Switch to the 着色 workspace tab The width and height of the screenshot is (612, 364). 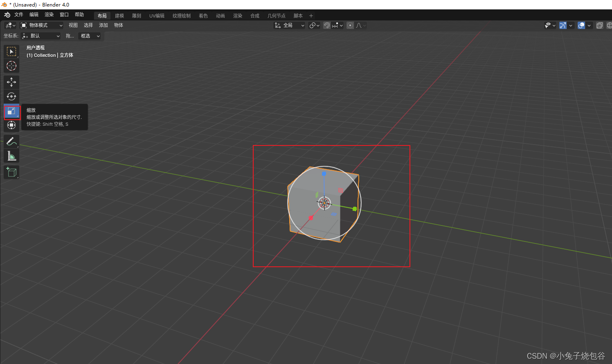(203, 16)
